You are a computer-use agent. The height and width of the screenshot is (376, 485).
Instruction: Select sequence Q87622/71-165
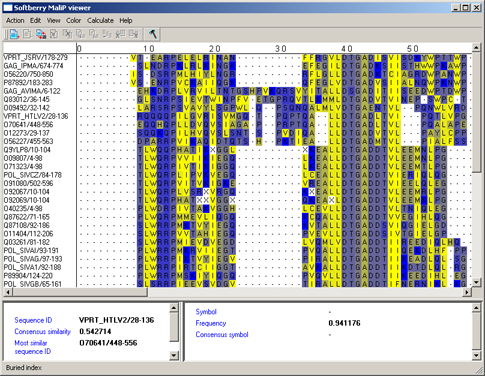click(x=27, y=217)
